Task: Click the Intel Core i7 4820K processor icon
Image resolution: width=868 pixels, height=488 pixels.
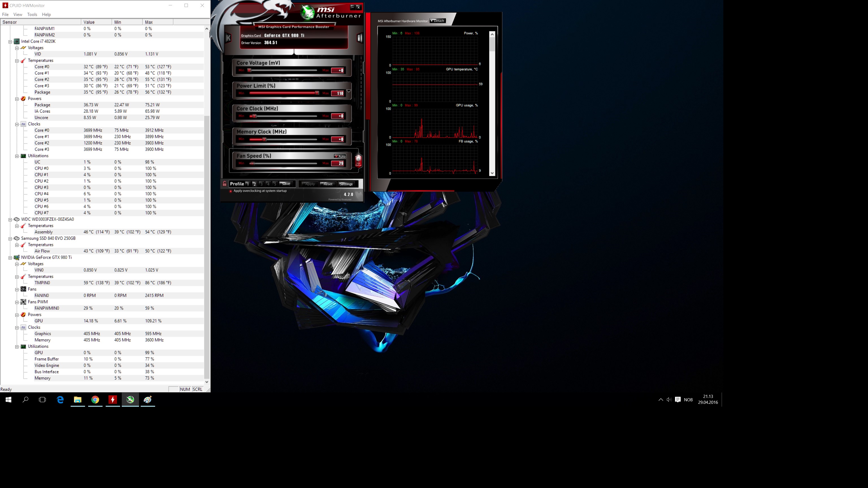Action: 16,42
